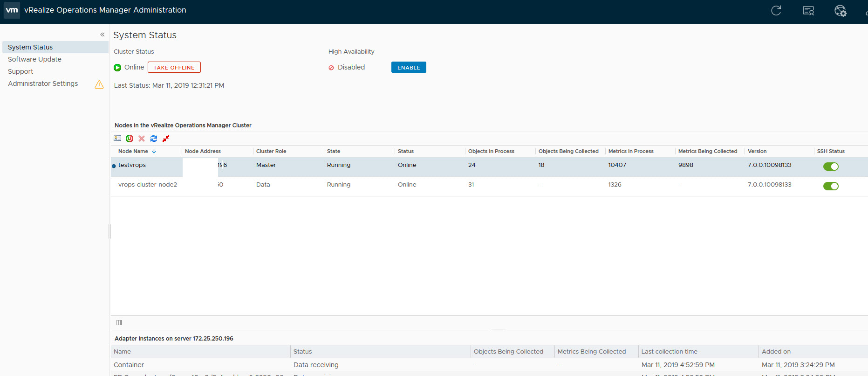Click the blue reload arrows in nodes toolbar
This screenshot has height=376, width=868.
coord(154,139)
